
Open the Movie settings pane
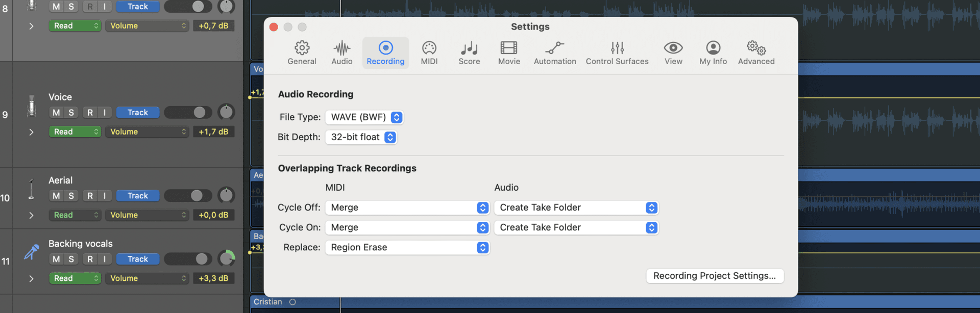pos(509,53)
